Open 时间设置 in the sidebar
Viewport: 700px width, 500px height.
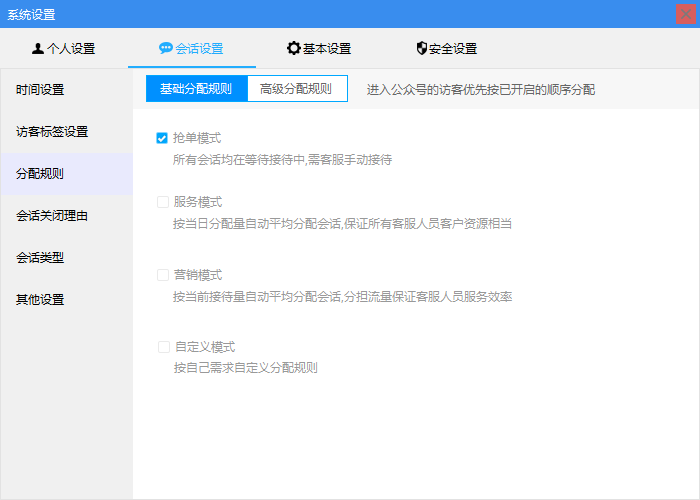(x=67, y=90)
